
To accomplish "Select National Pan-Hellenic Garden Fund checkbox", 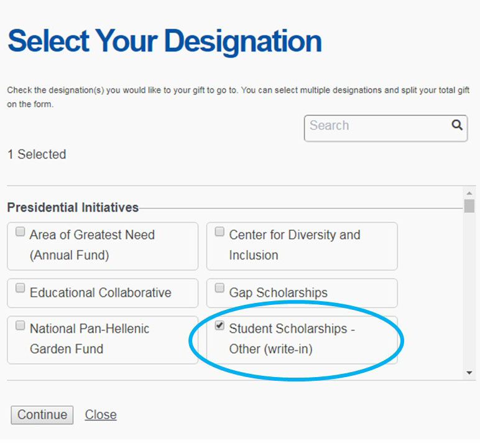I will (20, 325).
